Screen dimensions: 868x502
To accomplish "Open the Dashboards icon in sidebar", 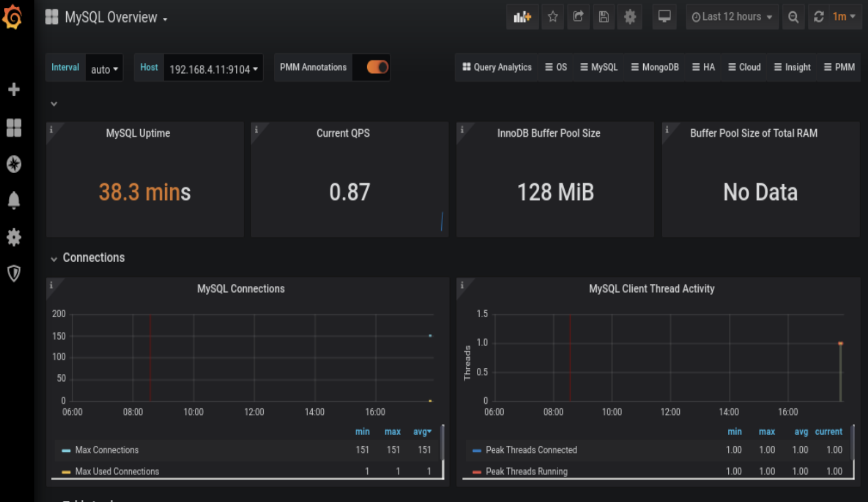I will (x=14, y=127).
